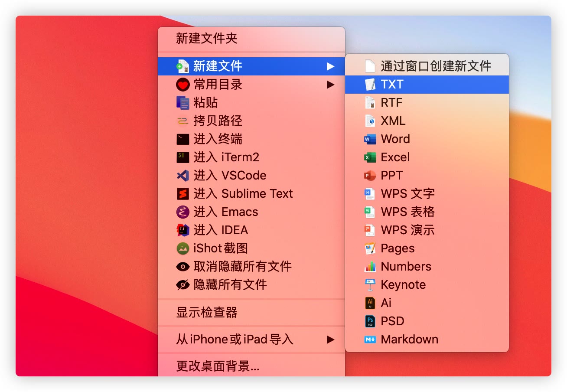Click the Excel label in submenu
Image resolution: width=567 pixels, height=392 pixels.
(x=395, y=157)
